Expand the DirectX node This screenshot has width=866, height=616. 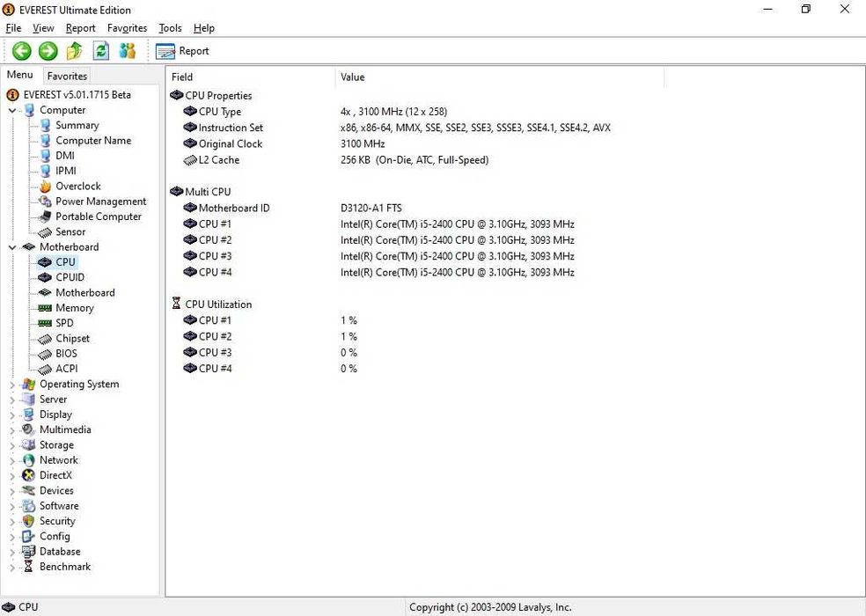(12, 476)
